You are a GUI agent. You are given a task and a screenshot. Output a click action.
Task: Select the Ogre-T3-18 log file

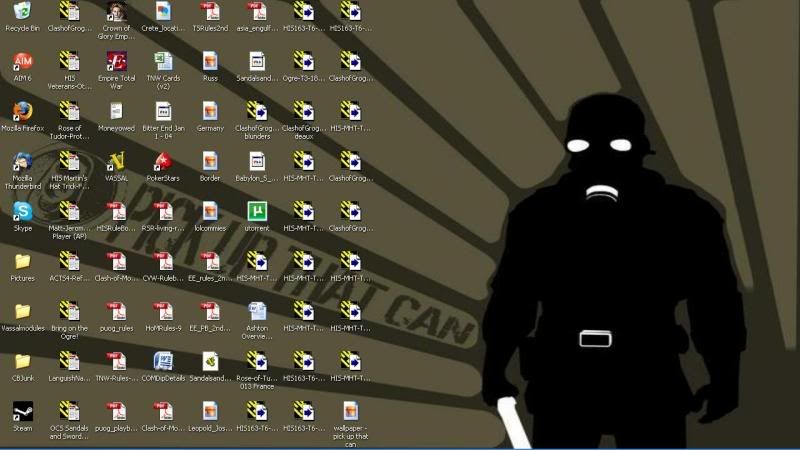[x=304, y=61]
